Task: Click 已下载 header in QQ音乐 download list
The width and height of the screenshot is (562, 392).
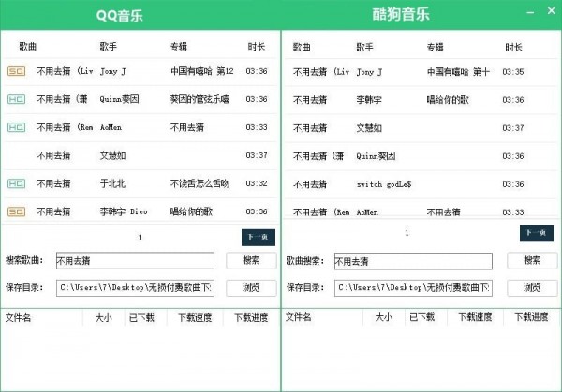Action: click(x=141, y=317)
